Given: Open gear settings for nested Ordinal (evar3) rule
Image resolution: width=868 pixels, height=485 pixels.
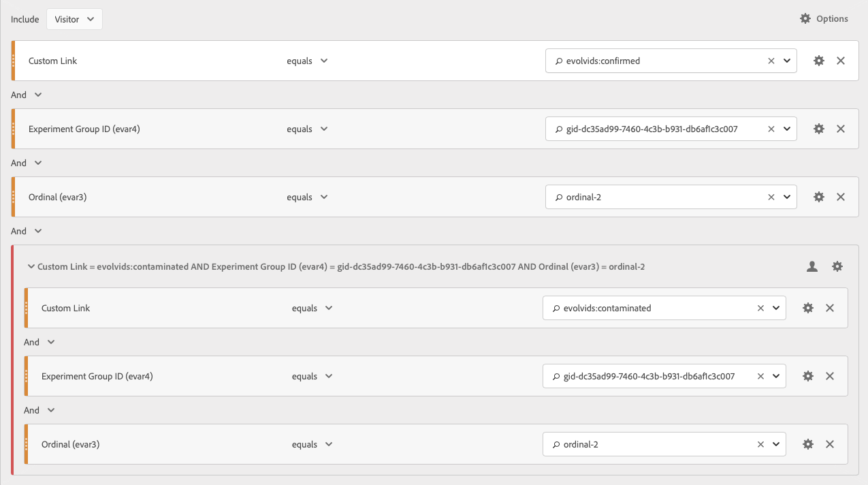Looking at the screenshot, I should click(808, 444).
